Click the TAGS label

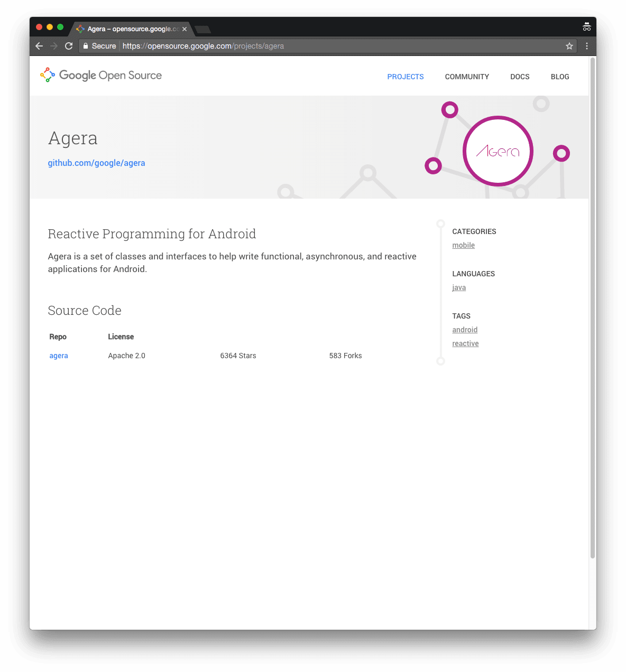click(461, 316)
